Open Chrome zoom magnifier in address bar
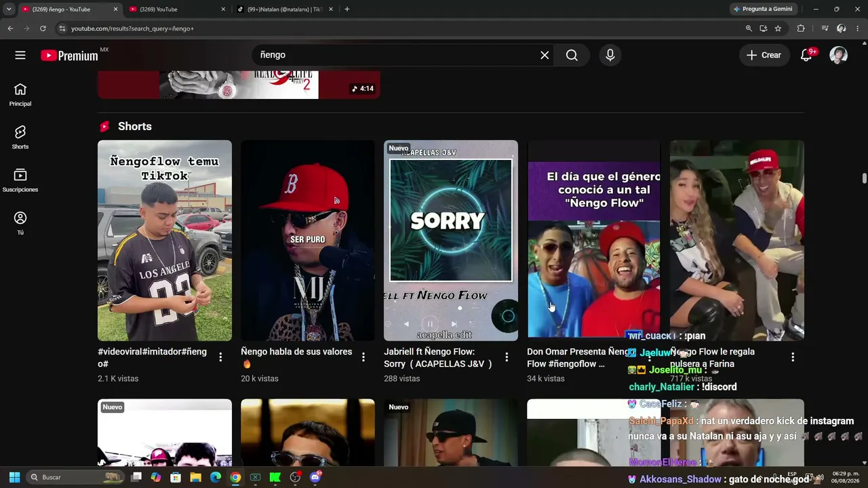The image size is (868, 488). point(749,28)
